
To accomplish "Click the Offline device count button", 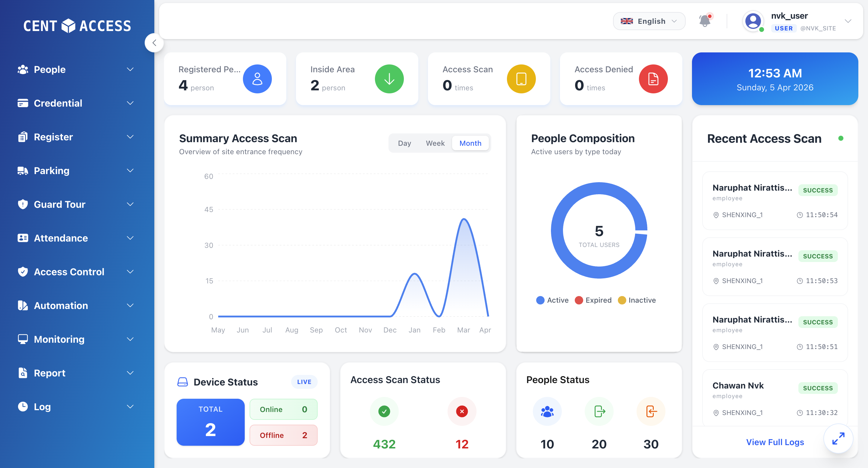I will click(x=283, y=435).
